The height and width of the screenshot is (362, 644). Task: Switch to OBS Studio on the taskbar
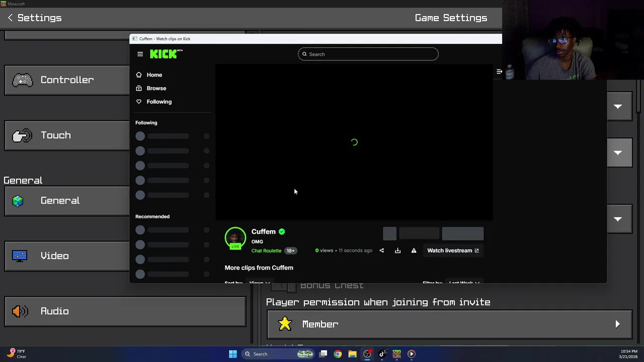[x=367, y=354]
